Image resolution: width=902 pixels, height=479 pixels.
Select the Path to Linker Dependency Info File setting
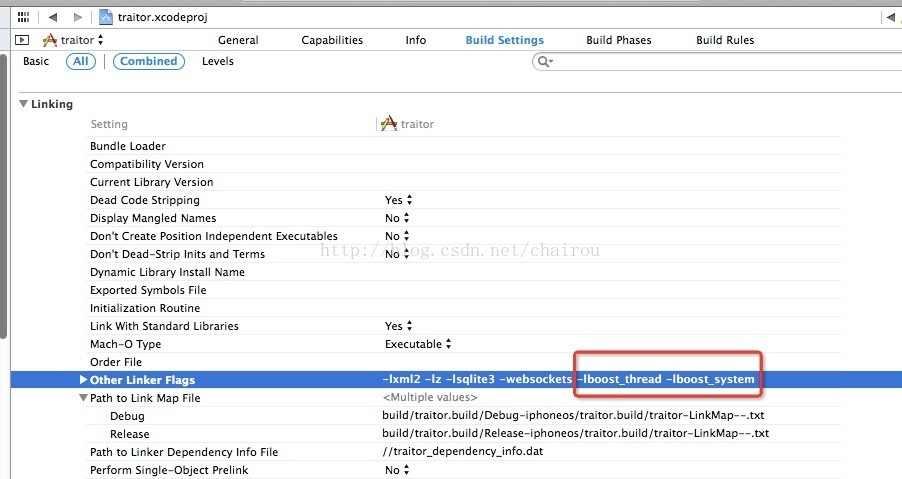click(x=184, y=452)
